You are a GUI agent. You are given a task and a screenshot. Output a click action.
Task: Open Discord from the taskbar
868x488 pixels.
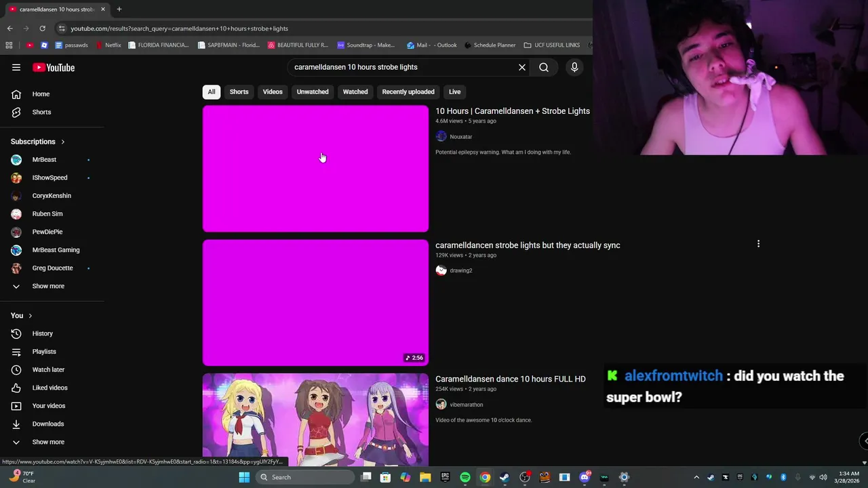585,477
